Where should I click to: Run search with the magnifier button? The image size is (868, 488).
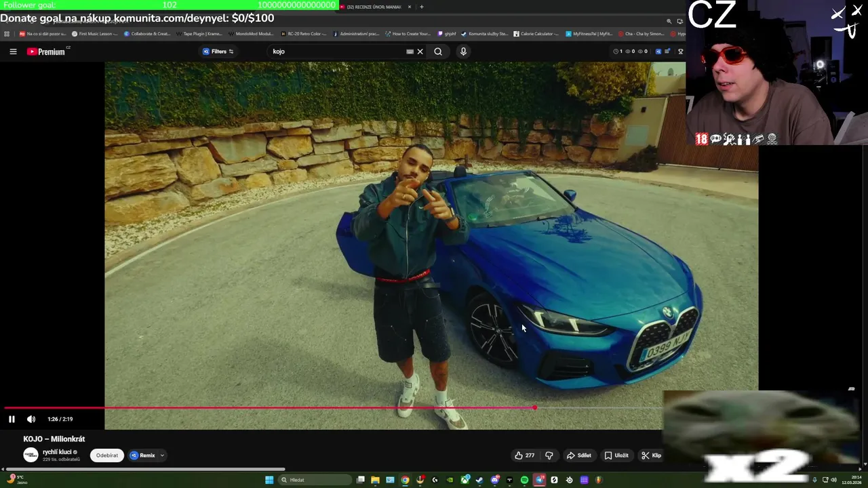tap(438, 52)
